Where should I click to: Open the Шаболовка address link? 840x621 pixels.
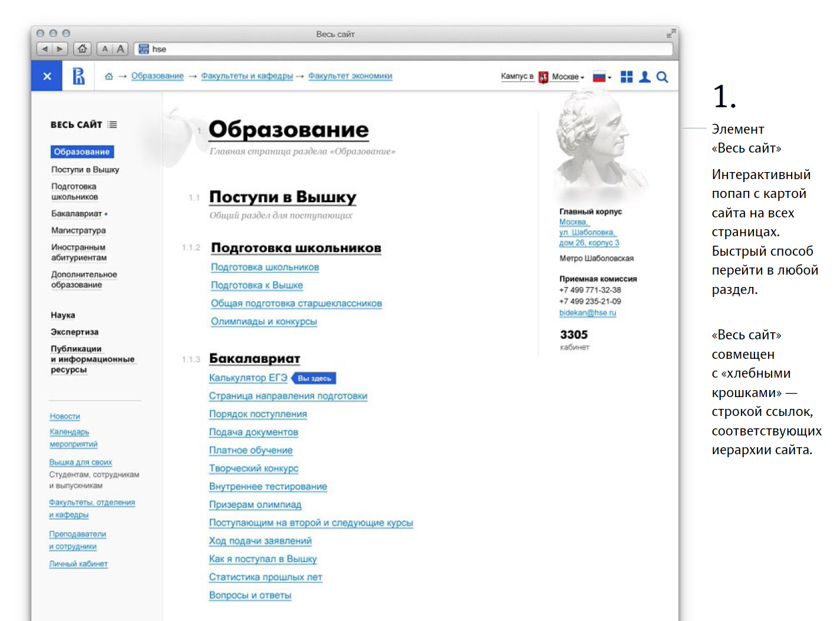coord(589,232)
